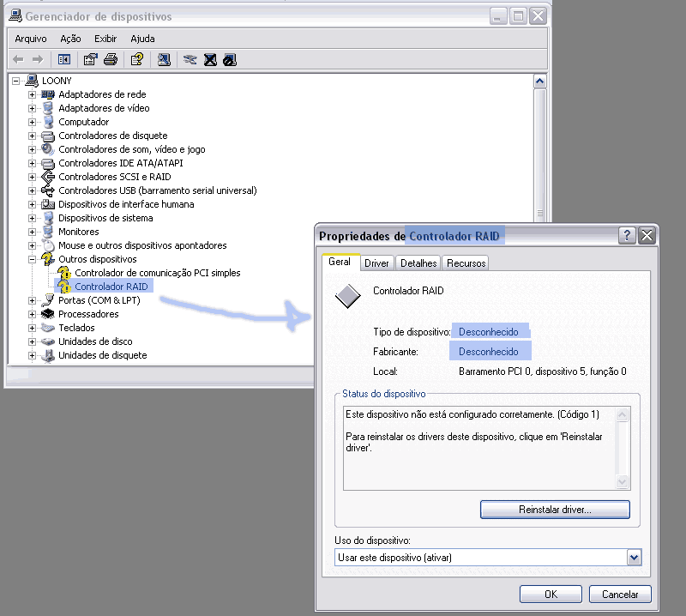The height and width of the screenshot is (616, 686).
Task: Click the Scan for hardware changes icon
Action: click(164, 59)
